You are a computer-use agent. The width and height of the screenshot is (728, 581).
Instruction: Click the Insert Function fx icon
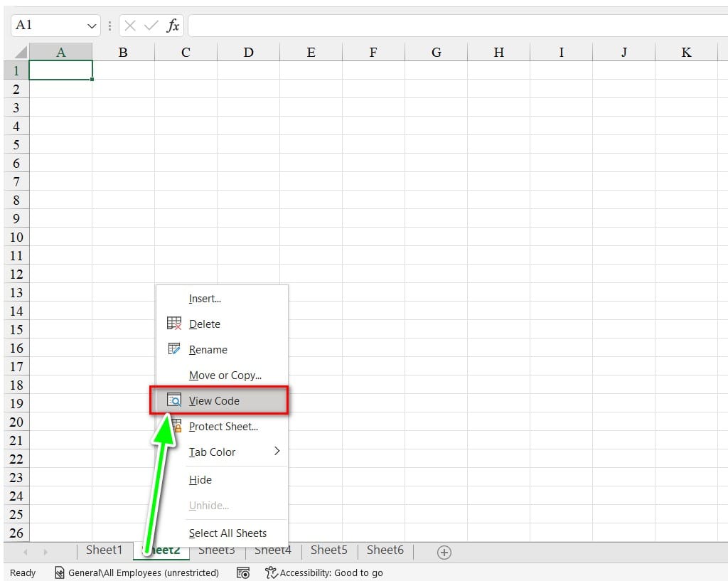click(x=173, y=26)
